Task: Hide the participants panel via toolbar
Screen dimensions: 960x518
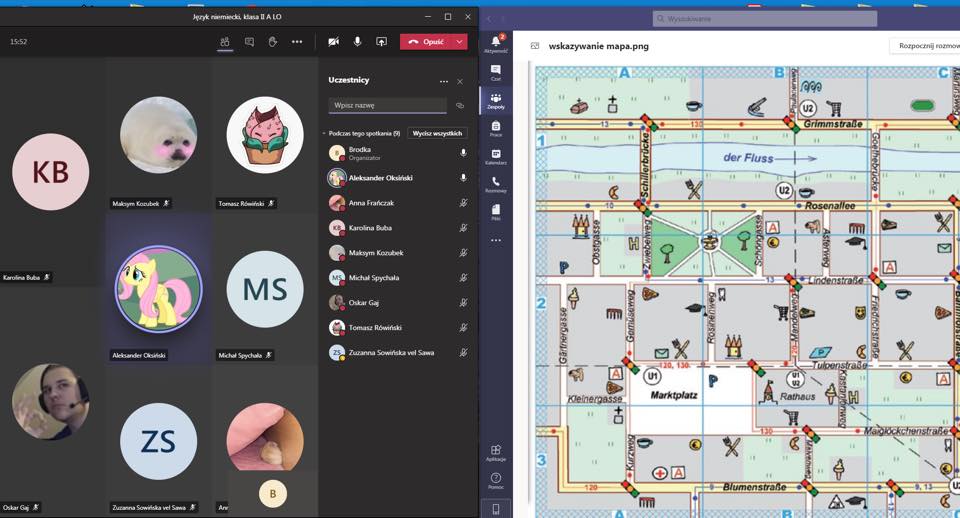Action: point(225,42)
